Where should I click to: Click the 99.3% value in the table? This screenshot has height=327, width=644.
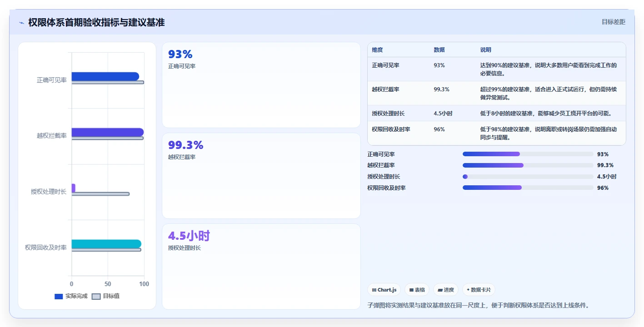click(x=441, y=89)
